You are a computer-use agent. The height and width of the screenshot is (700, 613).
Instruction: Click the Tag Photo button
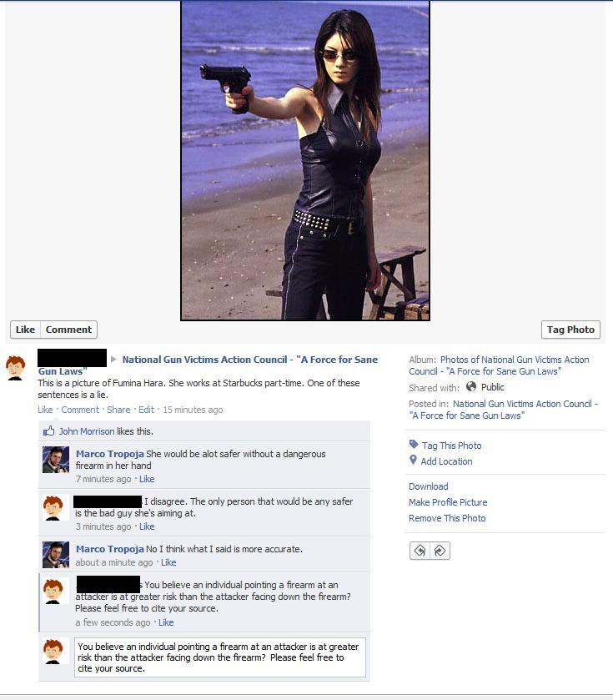570,330
